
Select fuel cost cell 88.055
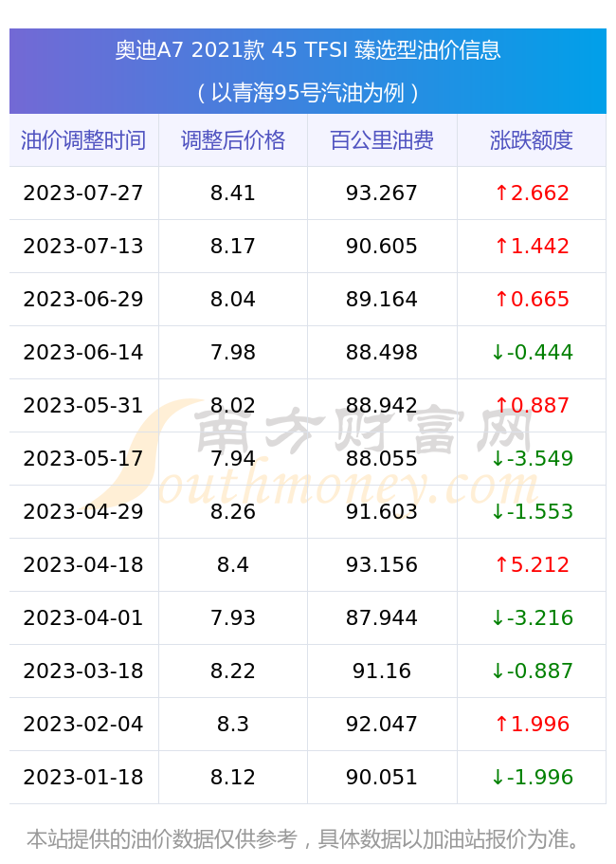point(382,458)
